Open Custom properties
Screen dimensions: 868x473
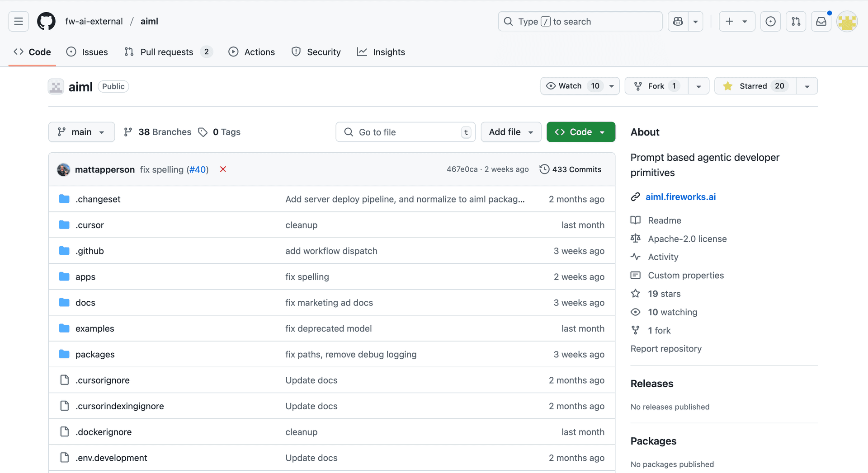tap(686, 276)
